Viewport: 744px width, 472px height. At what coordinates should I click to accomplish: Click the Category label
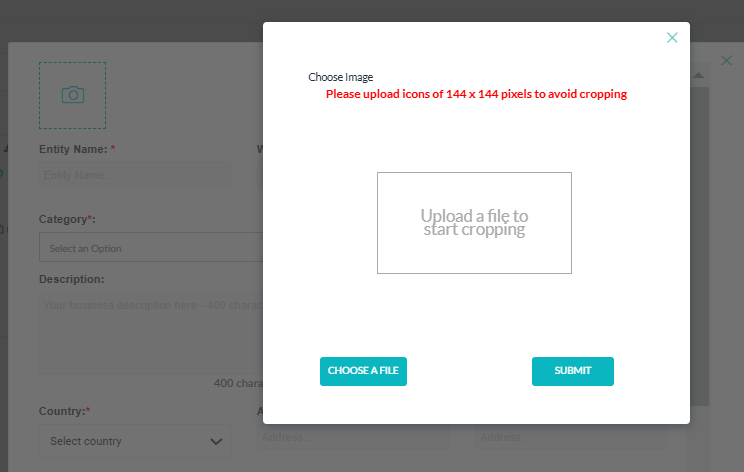tap(67, 219)
